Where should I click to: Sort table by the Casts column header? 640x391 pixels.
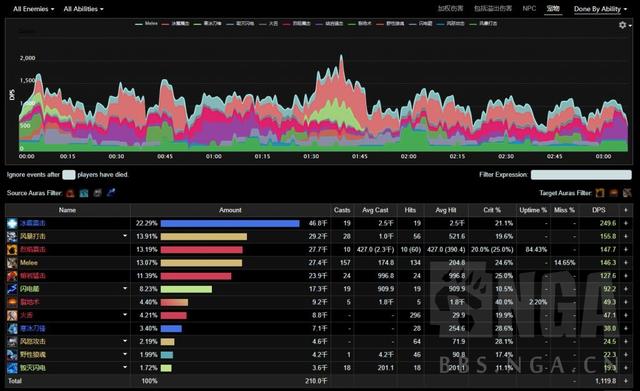pyautogui.click(x=342, y=210)
